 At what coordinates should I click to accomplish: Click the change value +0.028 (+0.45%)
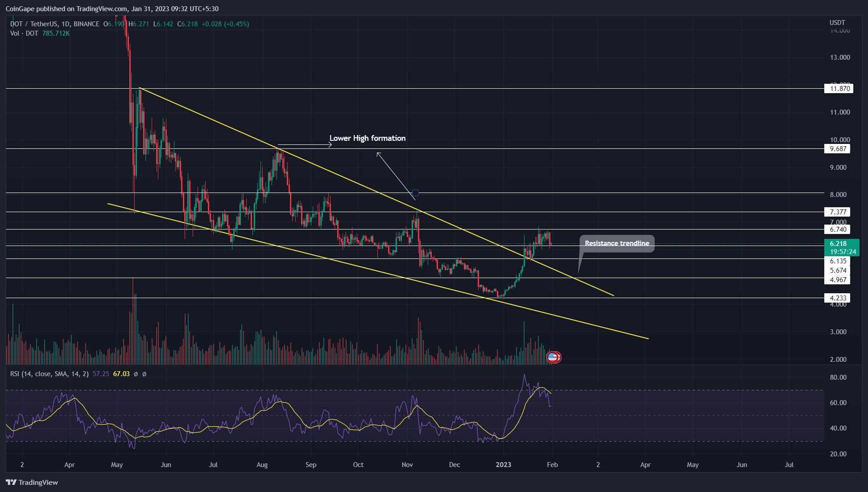[x=225, y=24]
